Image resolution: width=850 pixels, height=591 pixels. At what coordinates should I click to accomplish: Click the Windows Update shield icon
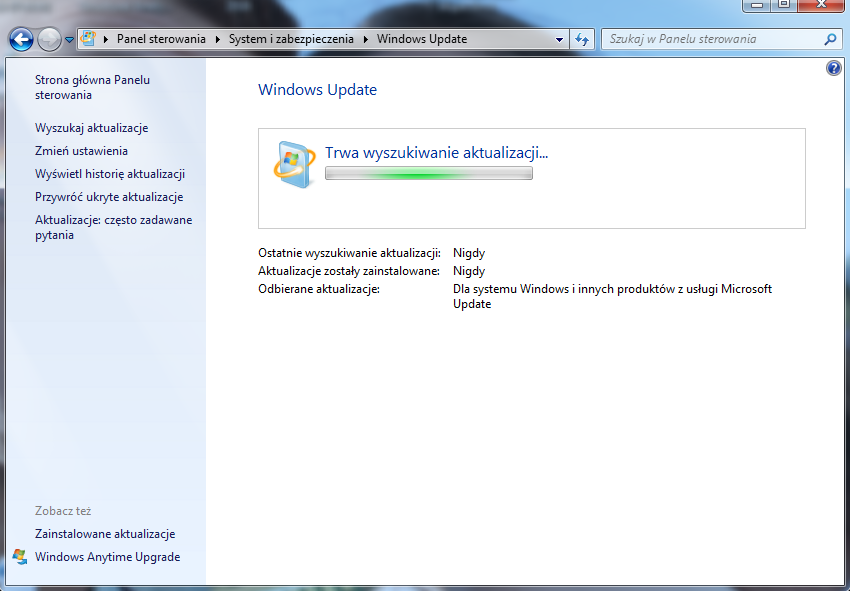pyautogui.click(x=294, y=165)
